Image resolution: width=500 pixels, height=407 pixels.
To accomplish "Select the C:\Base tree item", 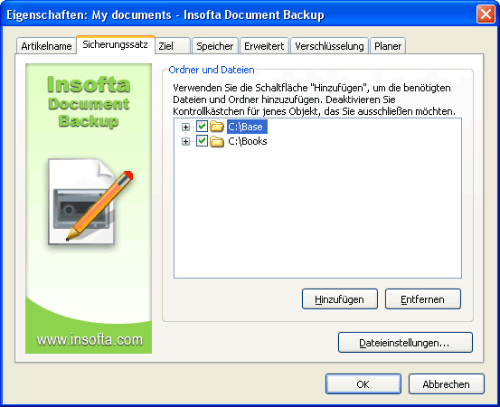I will [247, 127].
